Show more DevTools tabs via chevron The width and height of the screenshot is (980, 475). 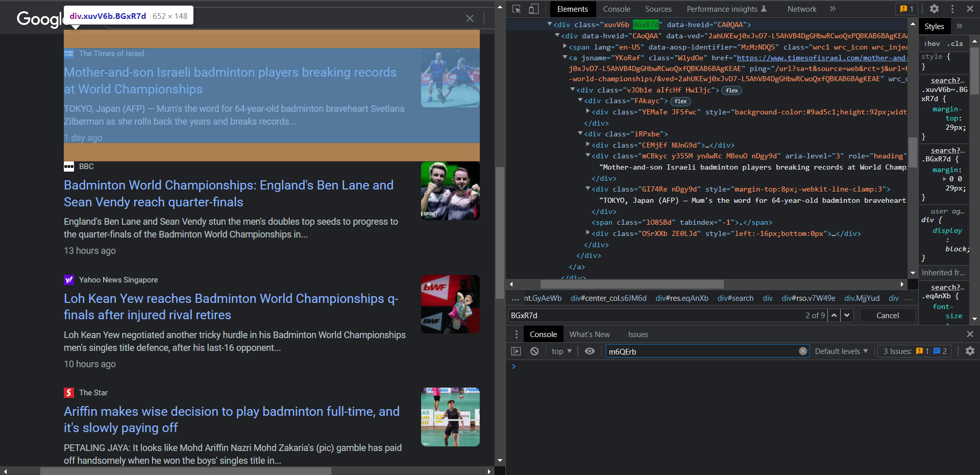click(833, 9)
